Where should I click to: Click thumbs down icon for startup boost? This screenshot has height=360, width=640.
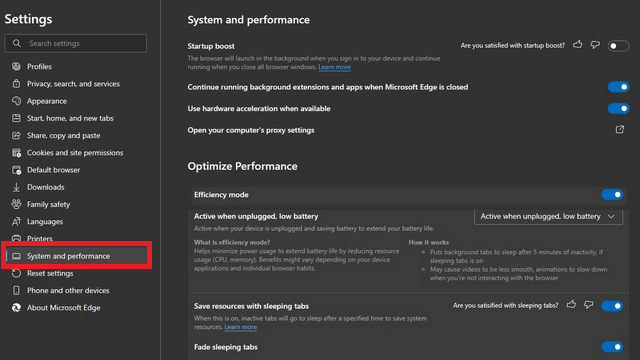pyautogui.click(x=595, y=45)
